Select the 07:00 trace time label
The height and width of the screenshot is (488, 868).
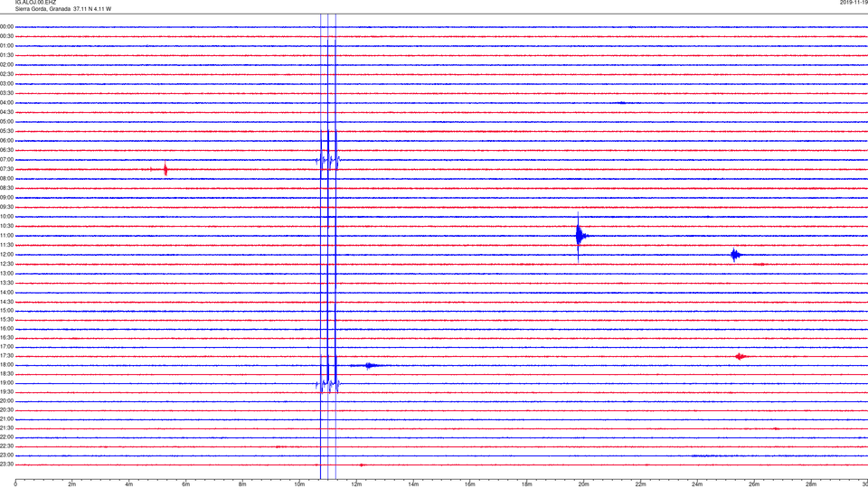tap(6, 160)
